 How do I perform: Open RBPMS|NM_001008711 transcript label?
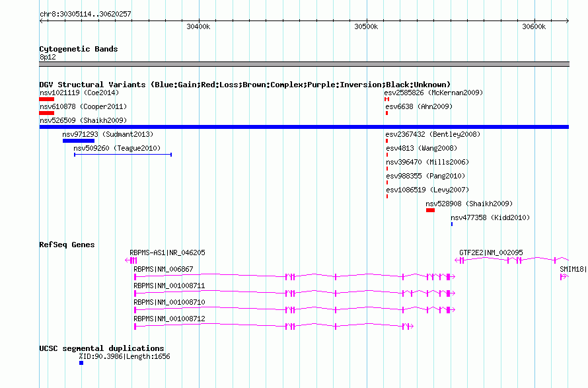[x=170, y=286]
